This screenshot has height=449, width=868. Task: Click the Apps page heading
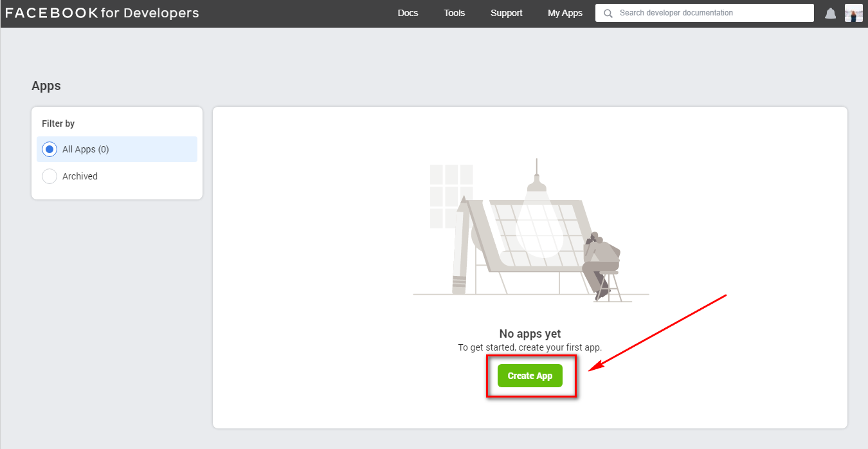click(46, 86)
